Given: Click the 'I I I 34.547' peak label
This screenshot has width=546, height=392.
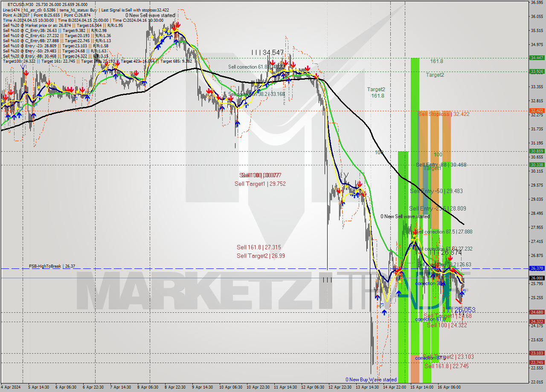Looking at the screenshot, I should tap(267, 52).
